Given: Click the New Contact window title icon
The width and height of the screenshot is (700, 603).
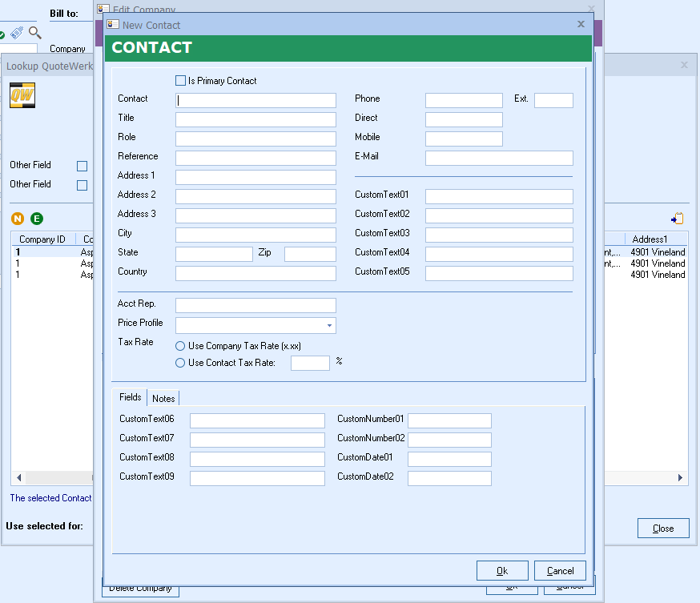Looking at the screenshot, I should click(113, 25).
